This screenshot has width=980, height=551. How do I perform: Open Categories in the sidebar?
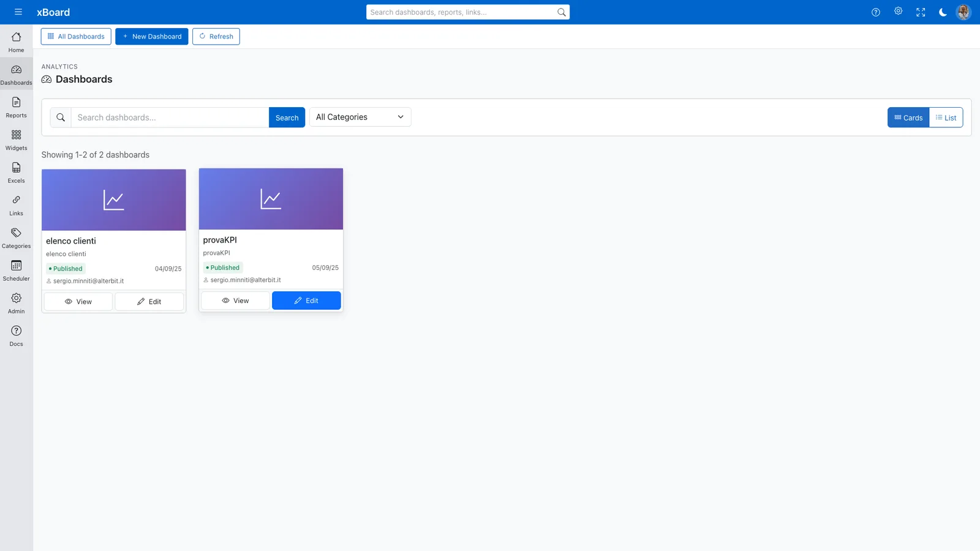pos(17,238)
